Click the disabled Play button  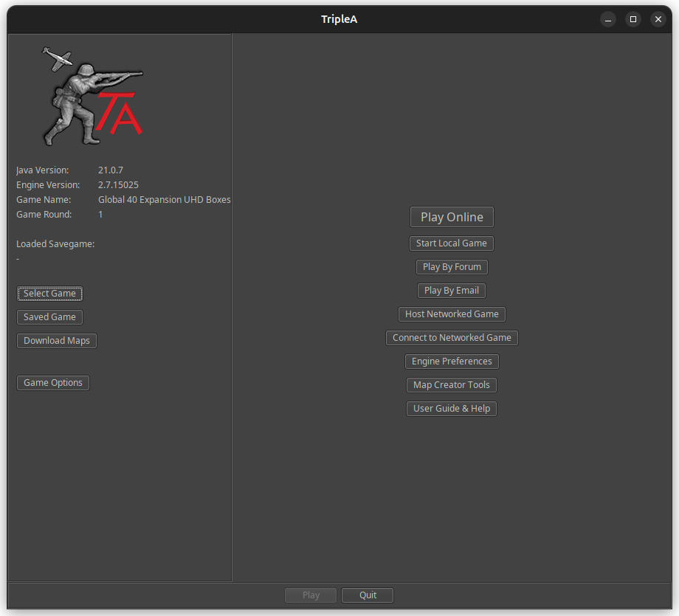[x=310, y=595]
